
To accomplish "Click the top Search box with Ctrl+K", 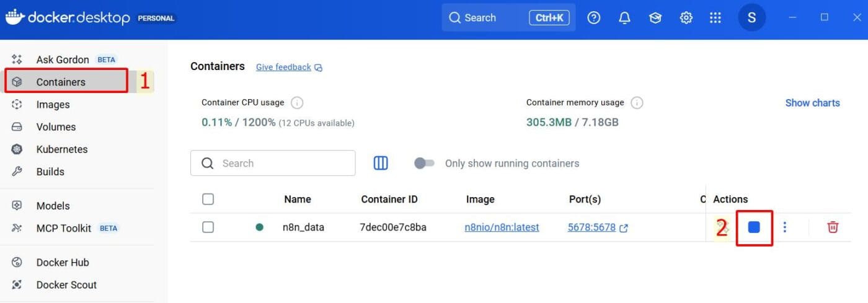I will pos(508,17).
